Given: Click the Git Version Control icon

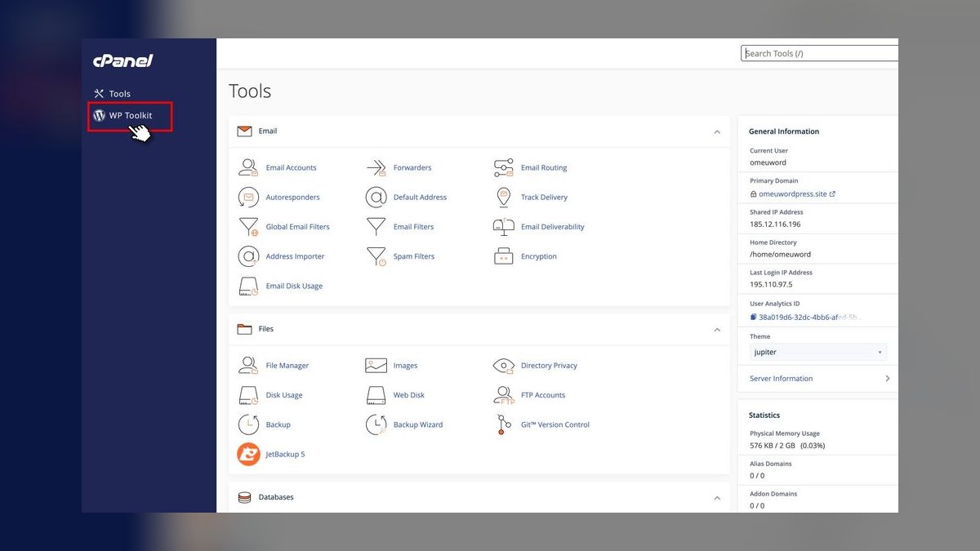Looking at the screenshot, I should coord(504,424).
